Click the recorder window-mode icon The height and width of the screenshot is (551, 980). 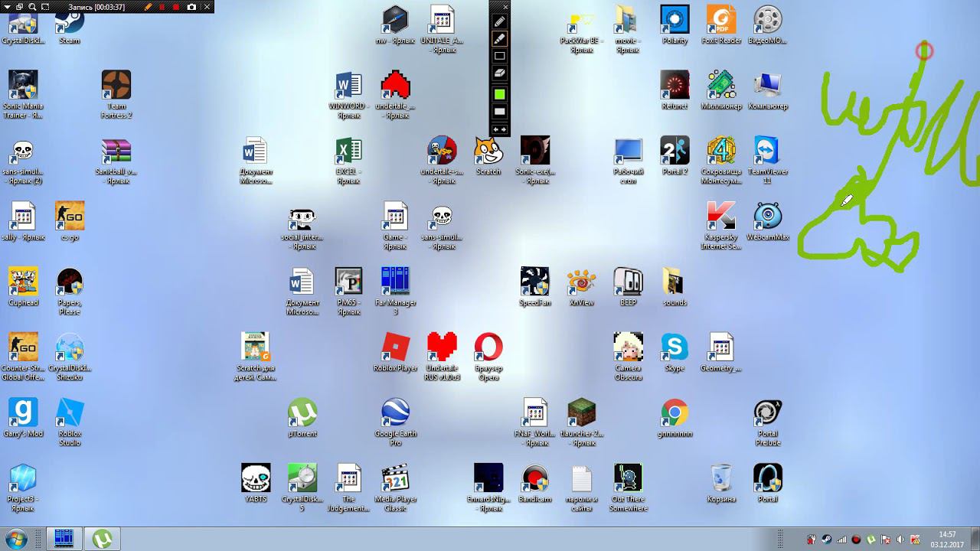(x=19, y=7)
